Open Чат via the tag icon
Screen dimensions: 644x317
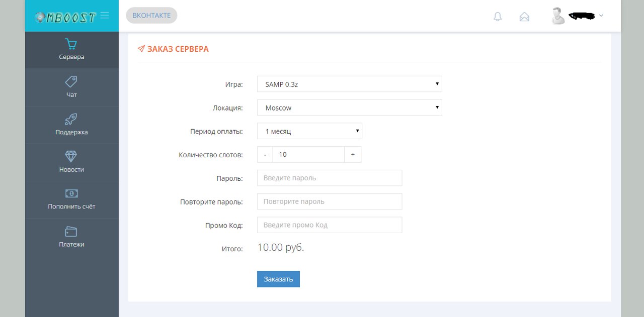(71, 81)
